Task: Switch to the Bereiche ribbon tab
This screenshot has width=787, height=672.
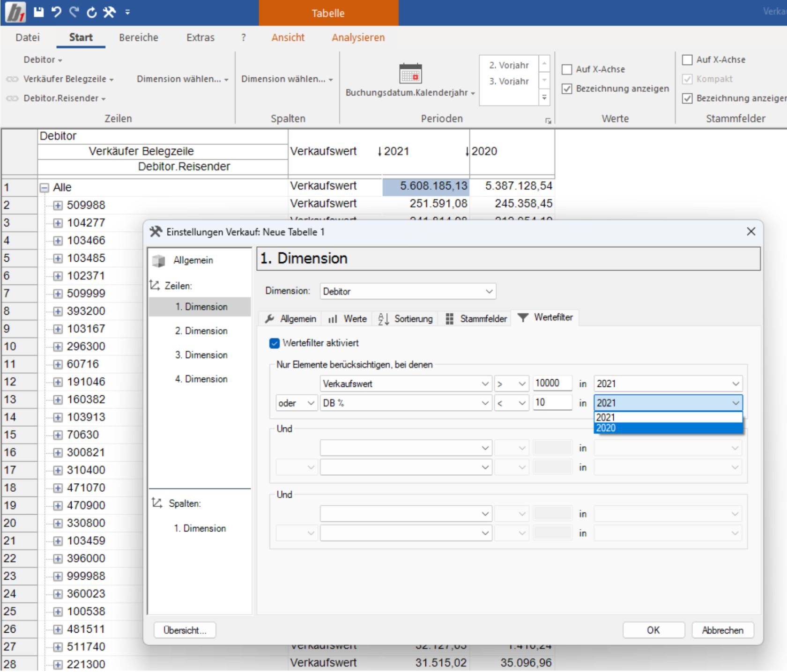Action: point(139,37)
